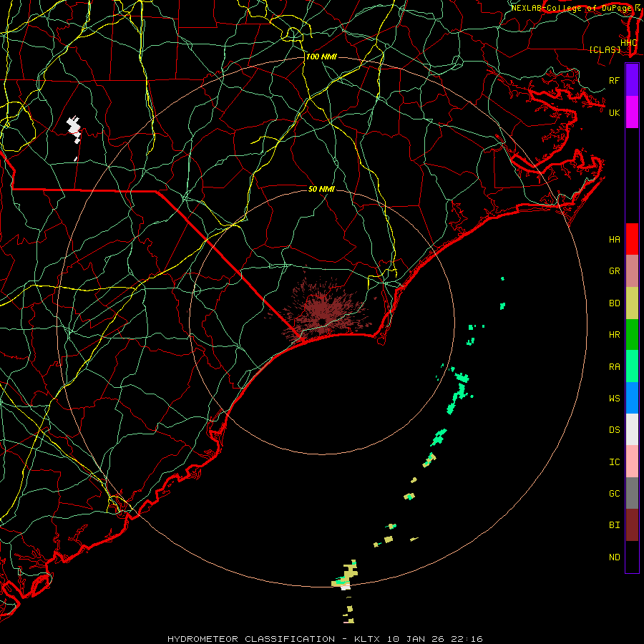Click the white dry-snow echo patch northwest
The width and height of the screenshot is (644, 644).
tap(74, 130)
